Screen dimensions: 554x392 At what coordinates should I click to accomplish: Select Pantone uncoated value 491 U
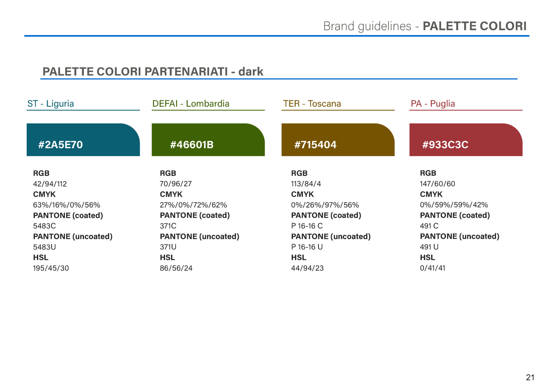pyautogui.click(x=429, y=247)
